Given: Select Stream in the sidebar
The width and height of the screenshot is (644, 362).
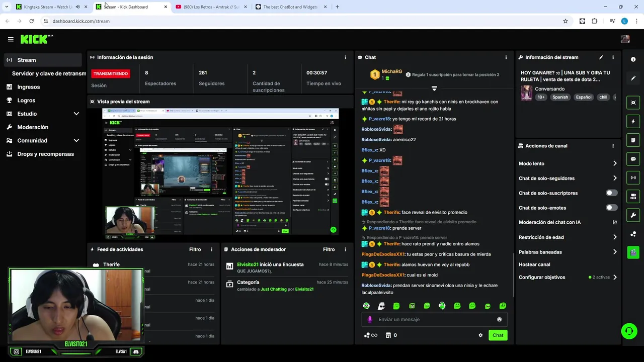Looking at the screenshot, I should pyautogui.click(x=43, y=60).
